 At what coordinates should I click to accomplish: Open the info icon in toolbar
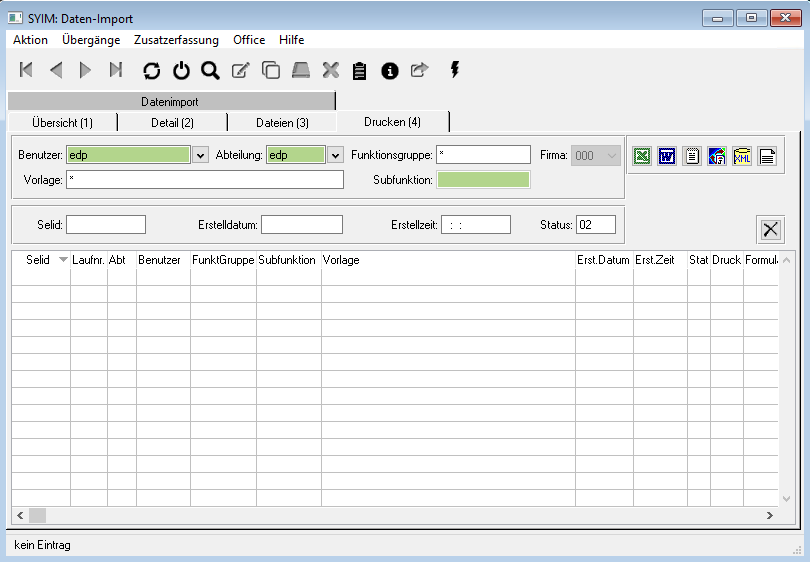[x=390, y=70]
